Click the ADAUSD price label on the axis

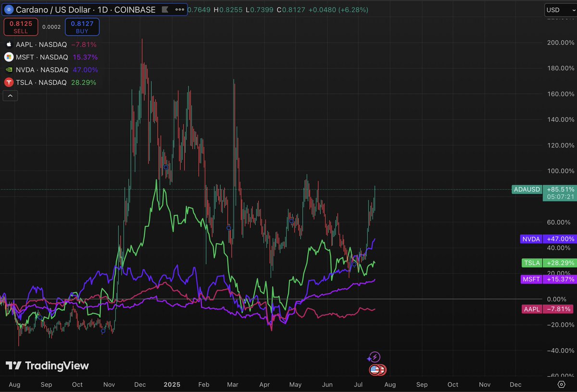(528, 190)
